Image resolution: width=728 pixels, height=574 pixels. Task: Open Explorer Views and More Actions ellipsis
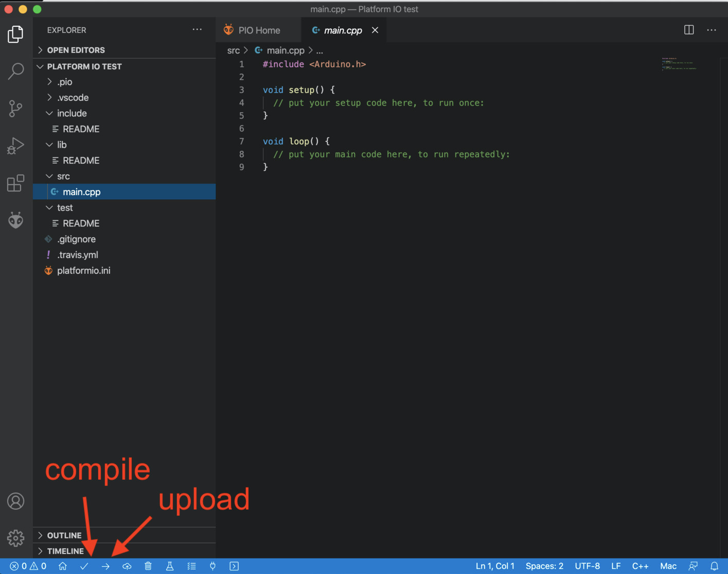coord(197,29)
